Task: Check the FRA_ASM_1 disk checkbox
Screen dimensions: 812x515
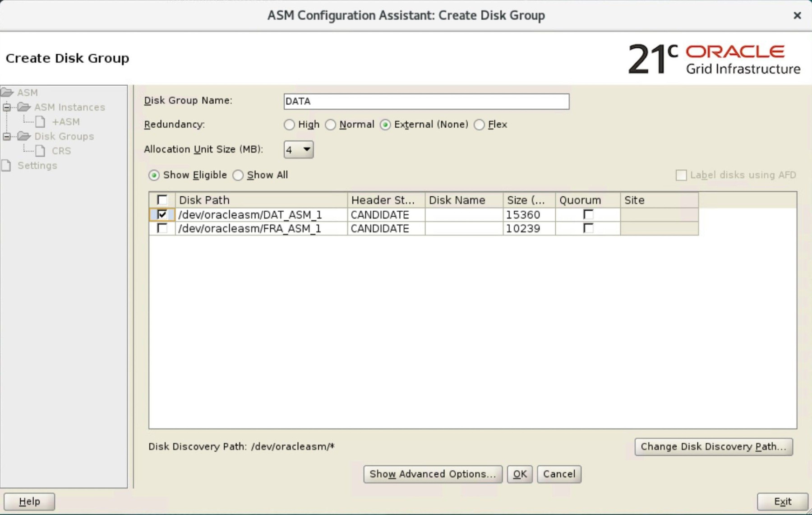Action: [x=162, y=228]
